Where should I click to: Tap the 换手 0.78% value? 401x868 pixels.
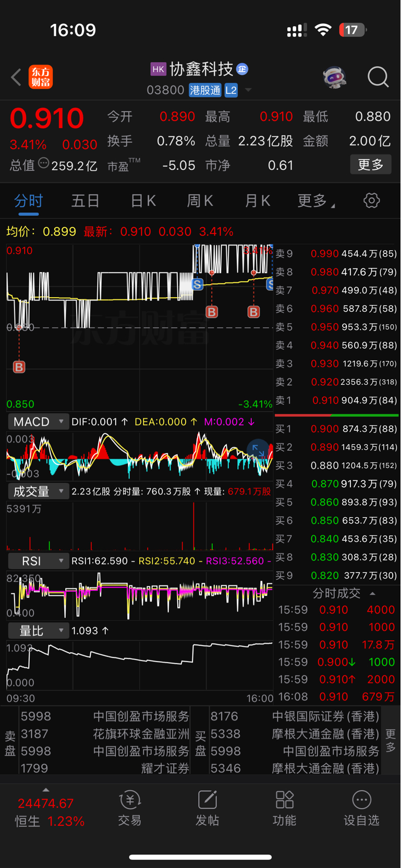[x=176, y=141]
